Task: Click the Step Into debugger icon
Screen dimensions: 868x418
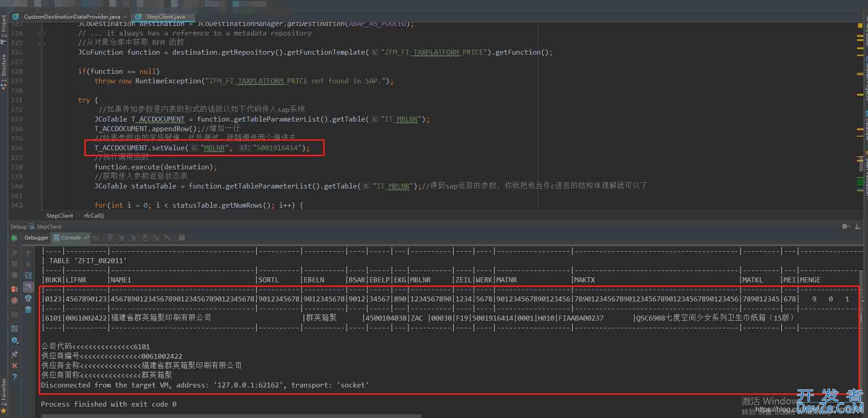Action: point(121,238)
